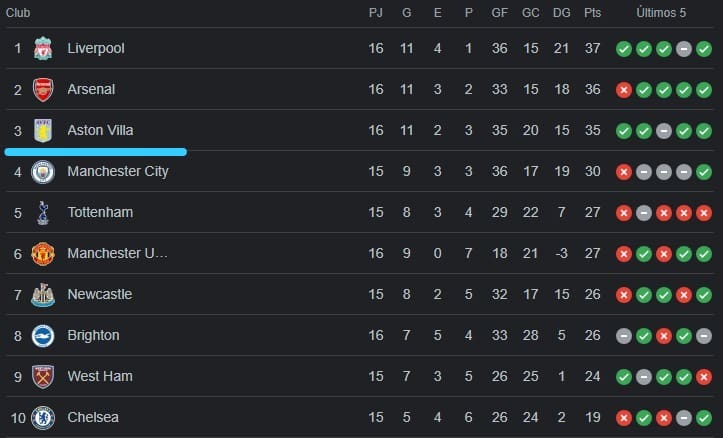Click the Liverpool club crest

(42, 48)
